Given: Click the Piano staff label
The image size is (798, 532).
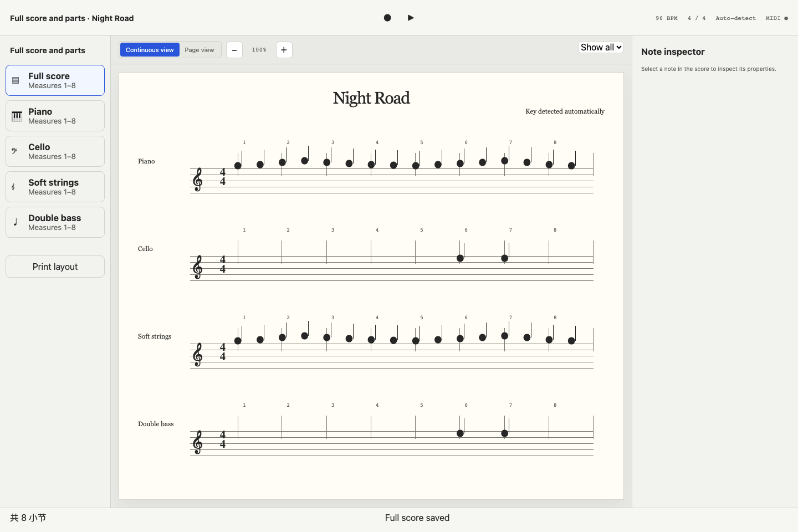Looking at the screenshot, I should pos(146,161).
